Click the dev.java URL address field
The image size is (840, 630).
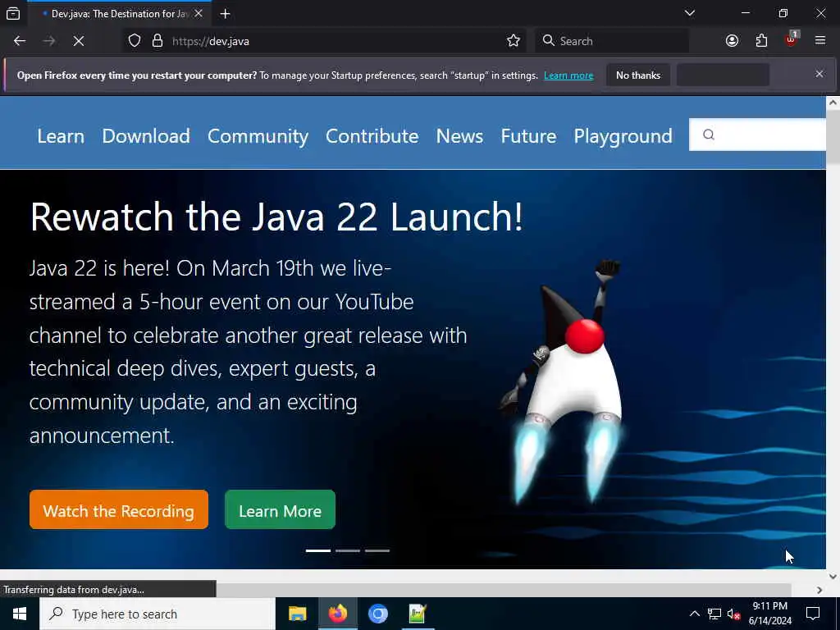(337, 41)
